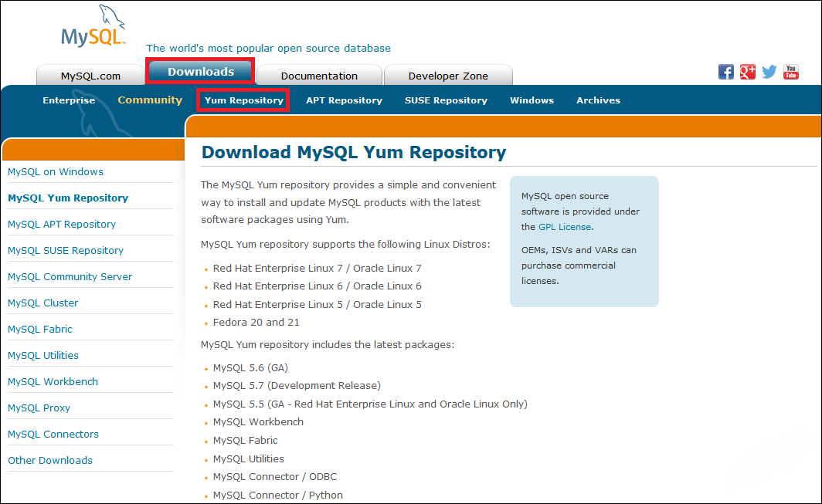The image size is (822, 504).
Task: Click the 'MySQL Connector / ODBC' item
Action: coord(275,477)
